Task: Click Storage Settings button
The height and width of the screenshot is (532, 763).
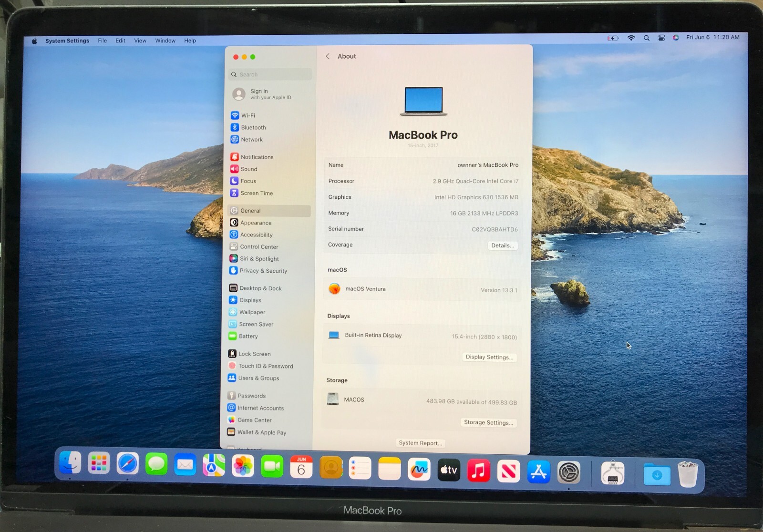Action: click(x=488, y=422)
